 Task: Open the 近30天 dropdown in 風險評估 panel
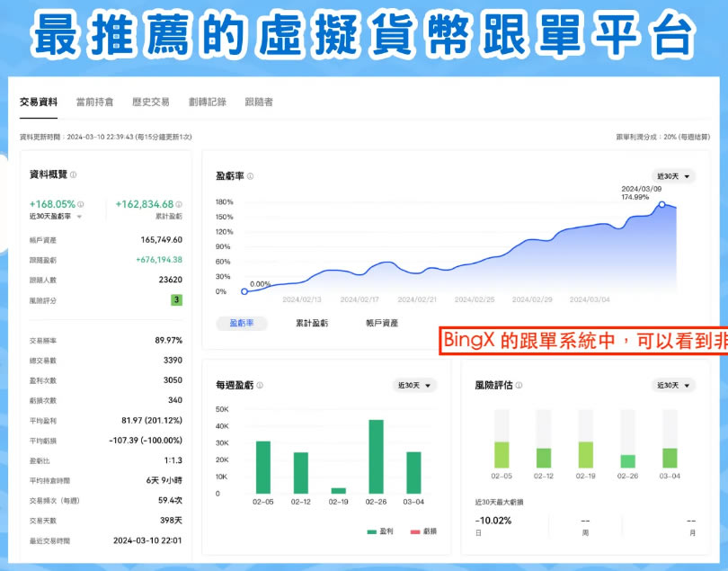tap(672, 384)
